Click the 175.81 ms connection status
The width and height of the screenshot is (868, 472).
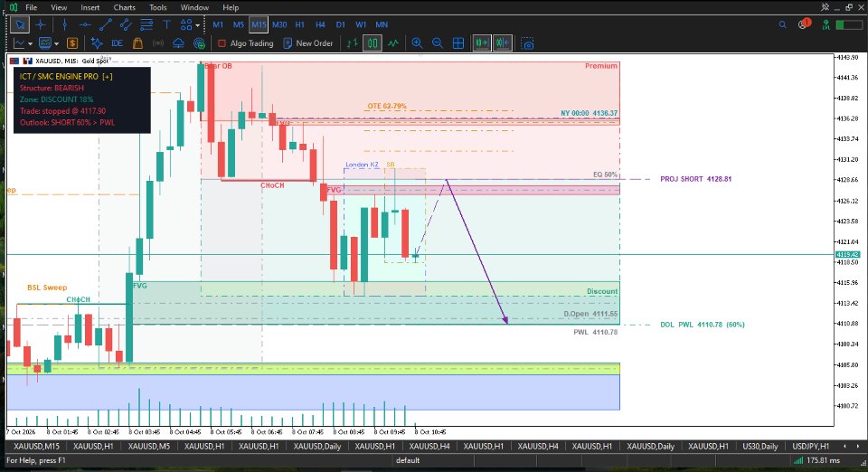coord(817,460)
